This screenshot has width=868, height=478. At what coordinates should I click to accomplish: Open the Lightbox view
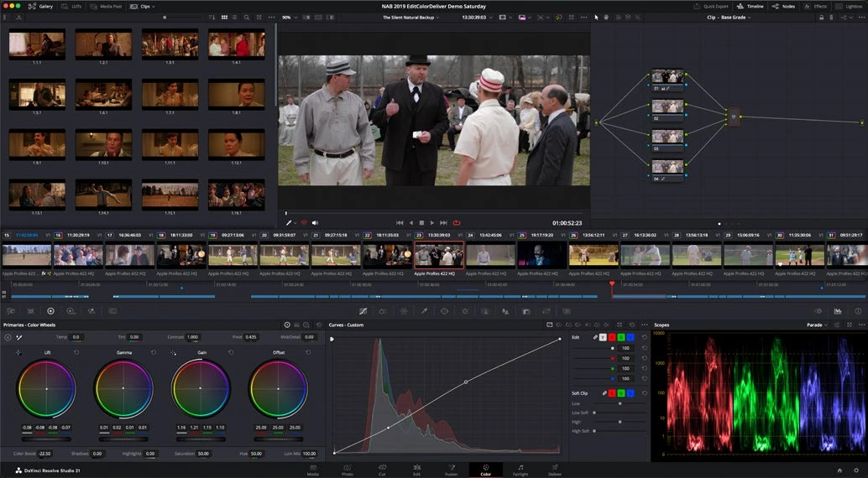[x=849, y=6]
